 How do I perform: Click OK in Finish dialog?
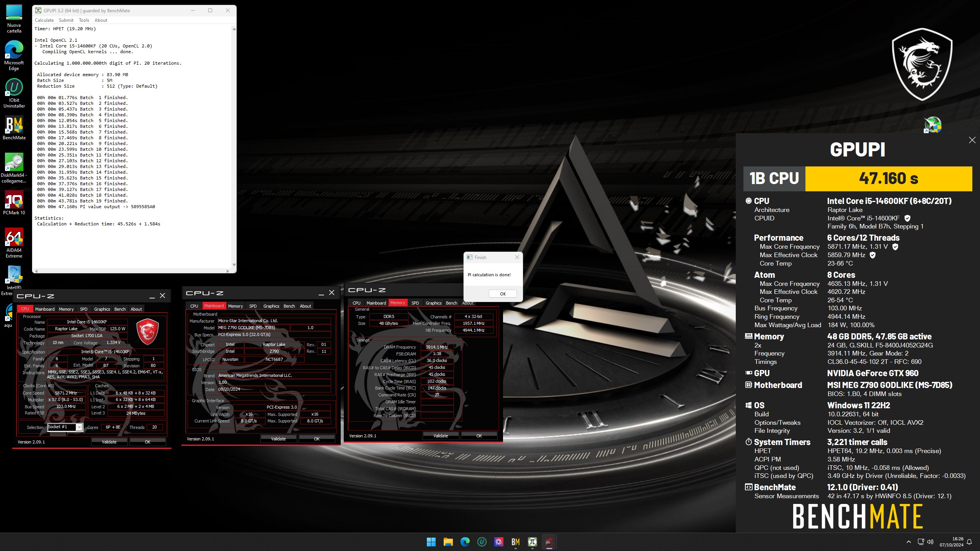pos(503,294)
